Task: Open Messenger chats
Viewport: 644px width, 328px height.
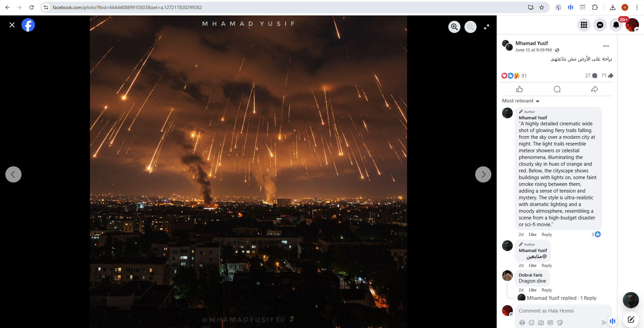Action: pos(600,25)
